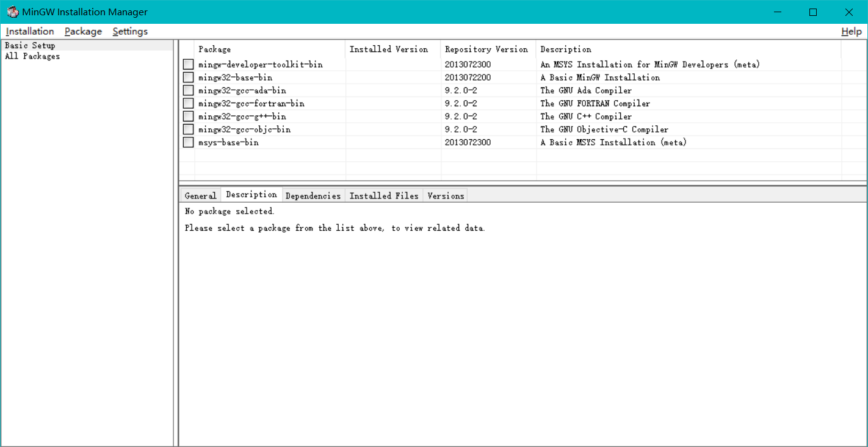Minimize the MinGW Installation Manager window
868x447 pixels.
pos(778,12)
